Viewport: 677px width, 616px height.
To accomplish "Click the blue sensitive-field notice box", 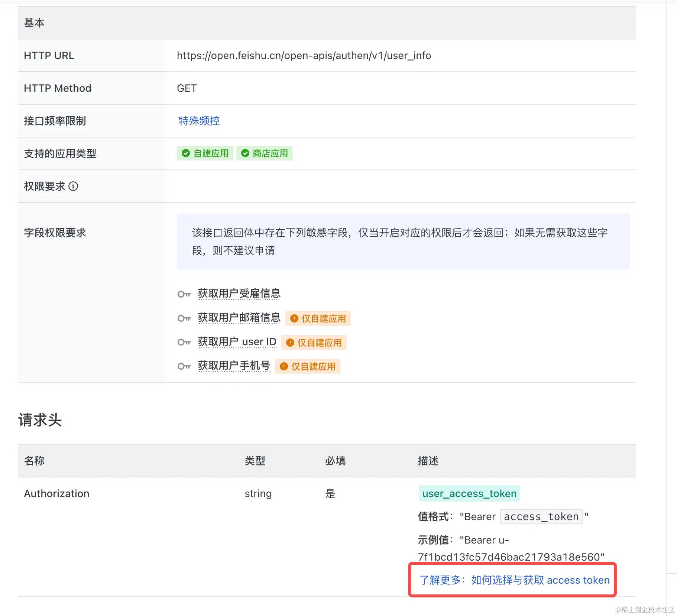I will tap(404, 241).
